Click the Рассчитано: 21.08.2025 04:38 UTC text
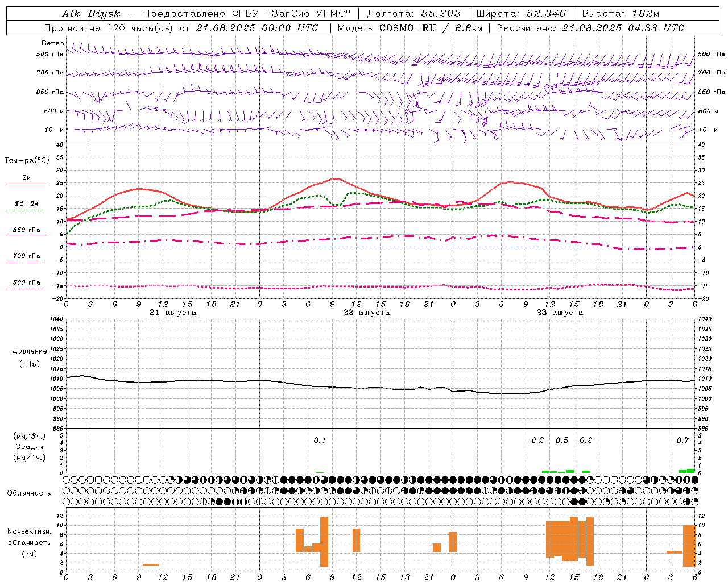The height and width of the screenshot is (582, 728). (590, 28)
